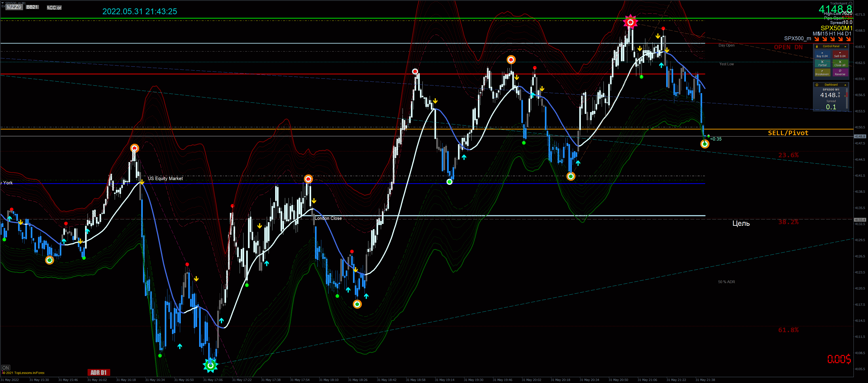
Task: Click the Dashboard spread level gauge
Action: [847, 98]
